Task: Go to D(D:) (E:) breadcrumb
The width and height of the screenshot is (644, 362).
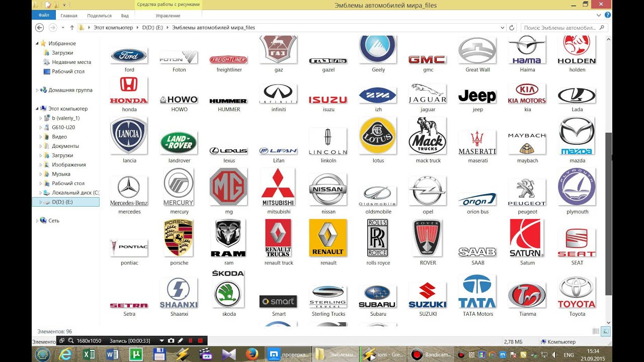Action: (x=153, y=28)
